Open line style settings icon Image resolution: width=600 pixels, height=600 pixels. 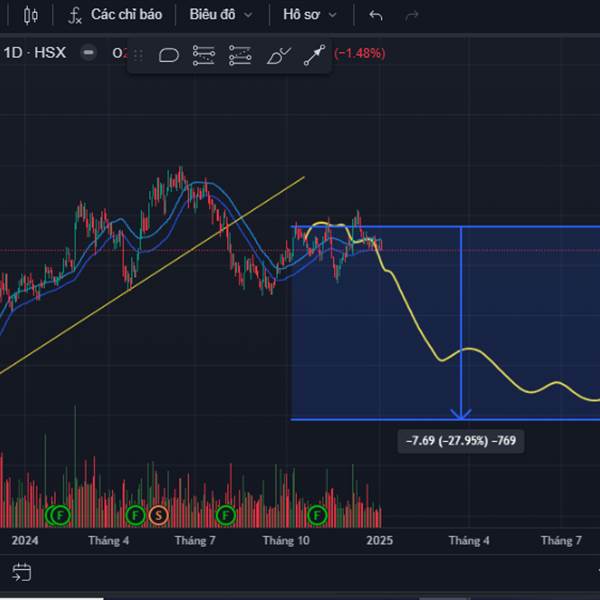pos(204,55)
